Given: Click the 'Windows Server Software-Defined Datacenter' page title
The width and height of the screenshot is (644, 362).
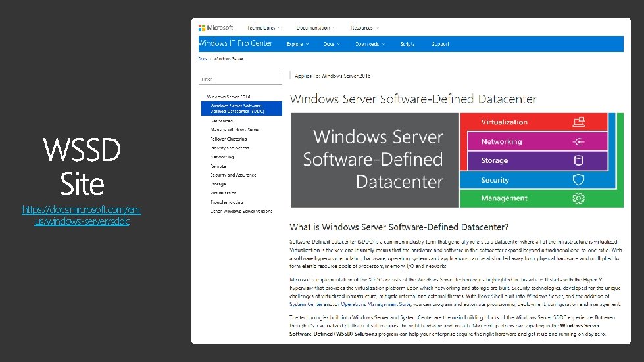Looking at the screenshot, I should [413, 99].
